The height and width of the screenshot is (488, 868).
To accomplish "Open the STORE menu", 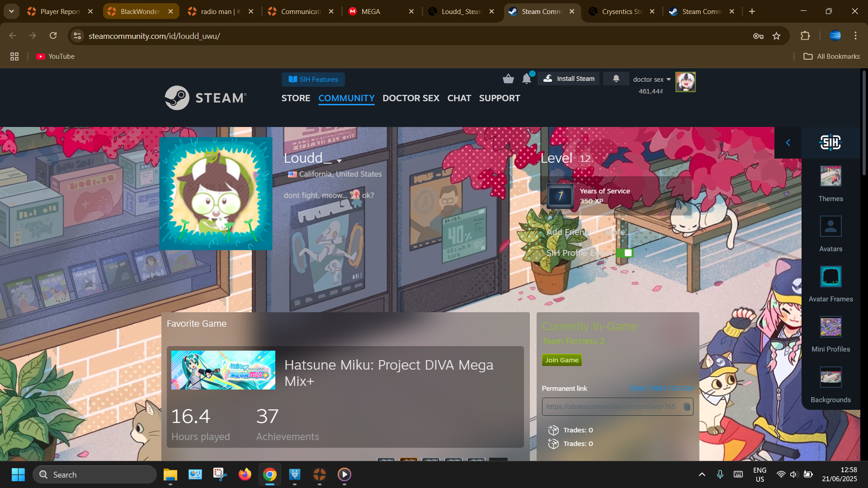I will pyautogui.click(x=296, y=98).
